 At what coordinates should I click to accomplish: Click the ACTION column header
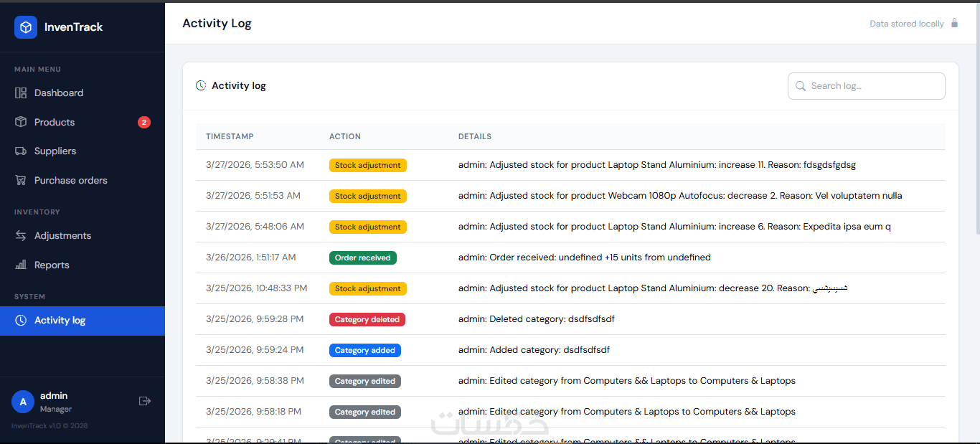click(x=345, y=136)
